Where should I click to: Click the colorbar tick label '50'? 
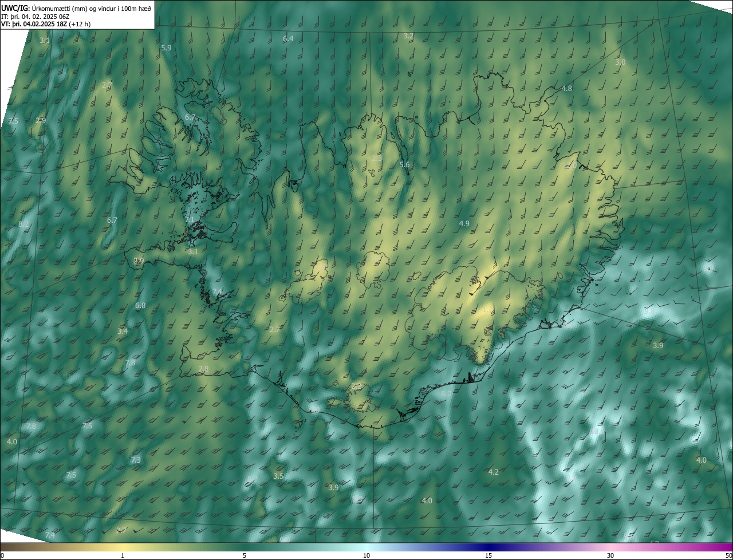pyautogui.click(x=728, y=555)
